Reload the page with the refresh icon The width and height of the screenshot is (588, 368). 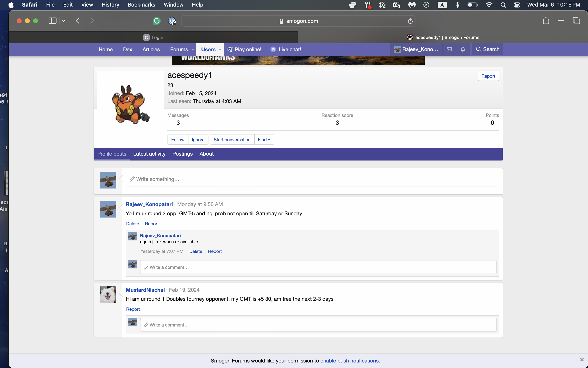coord(410,21)
